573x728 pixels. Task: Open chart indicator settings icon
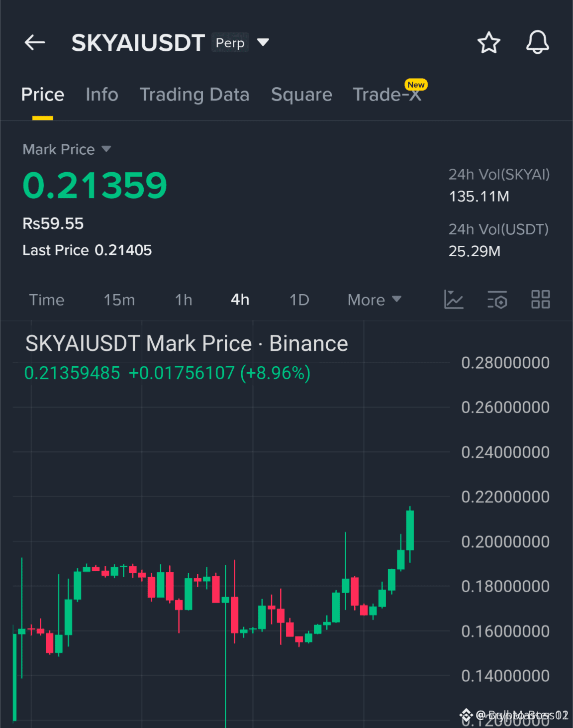497,300
